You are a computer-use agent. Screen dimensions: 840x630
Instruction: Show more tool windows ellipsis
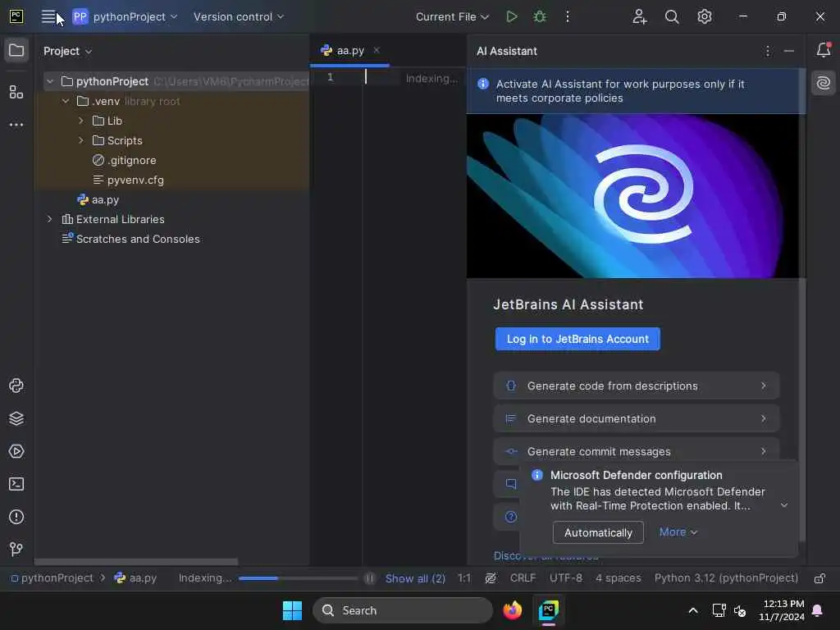(x=16, y=125)
